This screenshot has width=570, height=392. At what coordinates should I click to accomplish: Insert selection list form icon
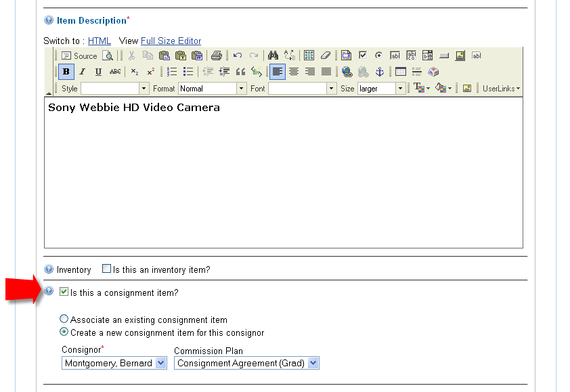428,56
